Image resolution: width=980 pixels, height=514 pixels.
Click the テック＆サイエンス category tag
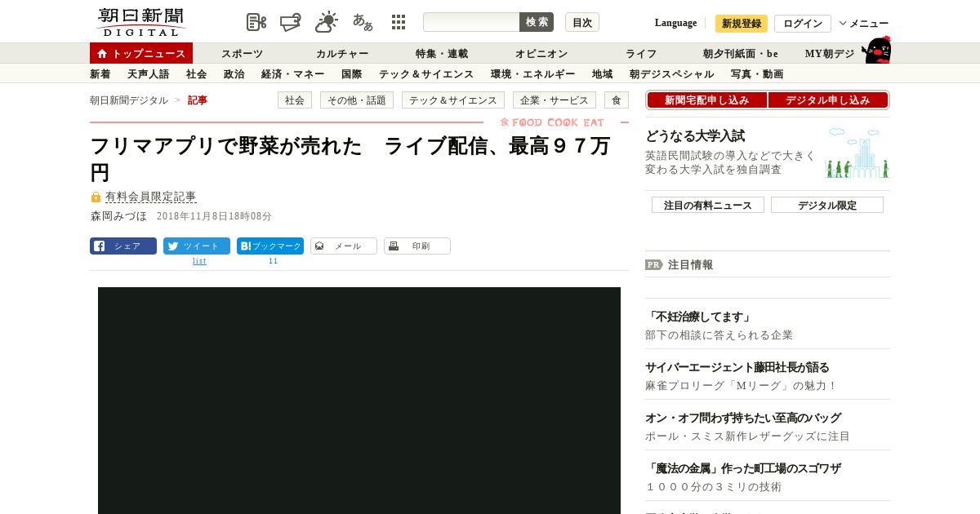point(453,100)
